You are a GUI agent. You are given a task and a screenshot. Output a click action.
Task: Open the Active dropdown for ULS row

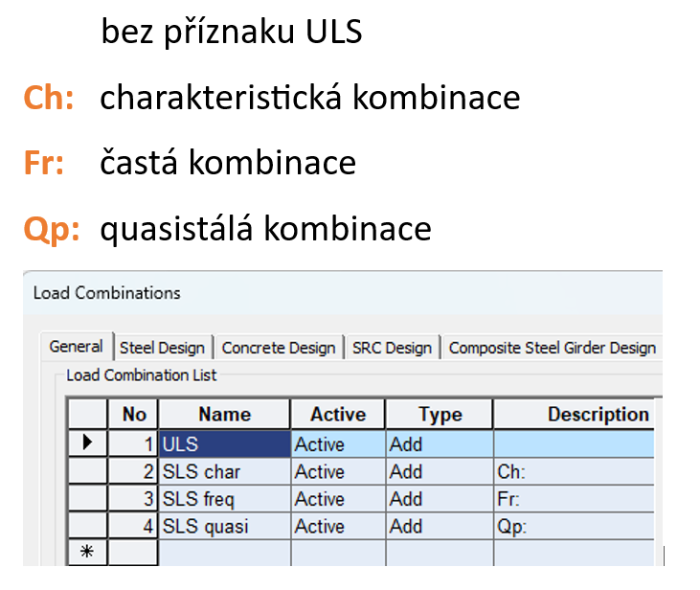click(x=337, y=443)
